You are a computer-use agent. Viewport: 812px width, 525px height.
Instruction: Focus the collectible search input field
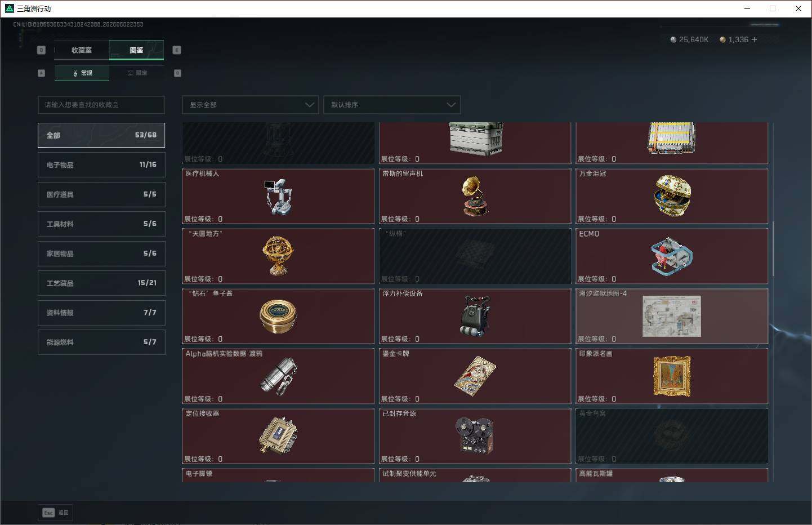101,105
